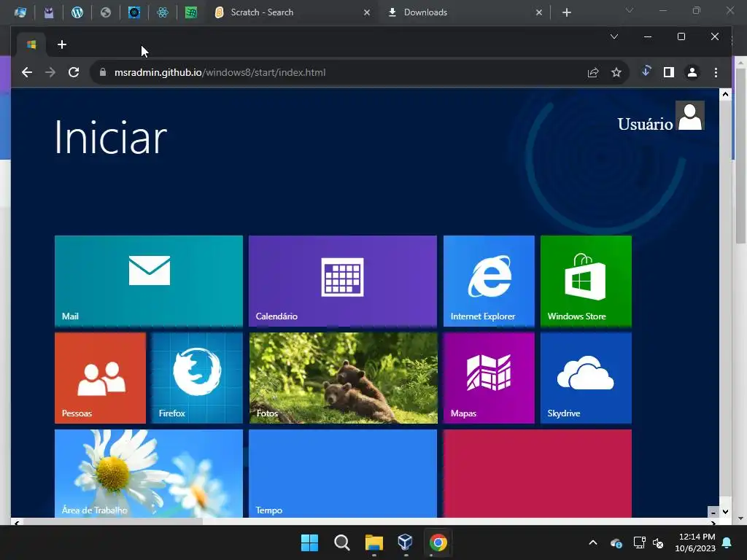747x560 pixels.
Task: Go back in front browser window
Action: point(27,72)
